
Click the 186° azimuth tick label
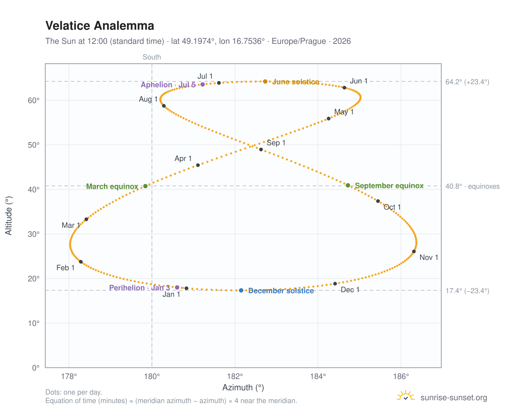point(401,376)
